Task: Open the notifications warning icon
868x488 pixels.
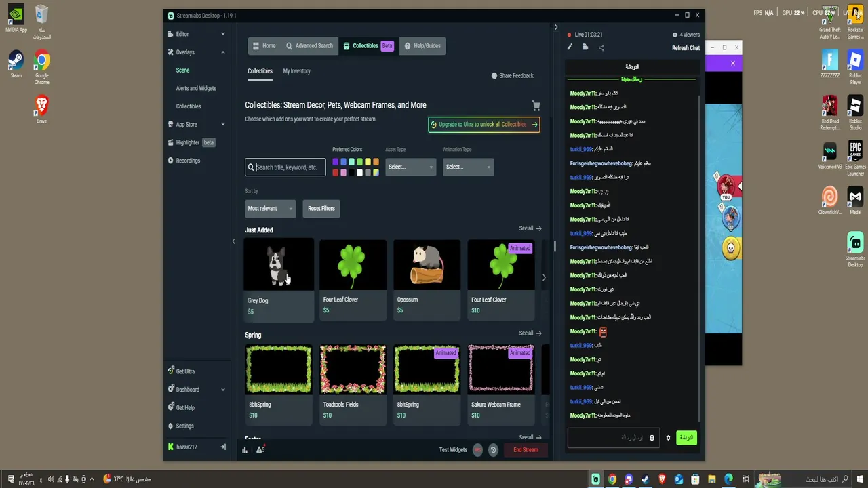Action: pyautogui.click(x=260, y=449)
